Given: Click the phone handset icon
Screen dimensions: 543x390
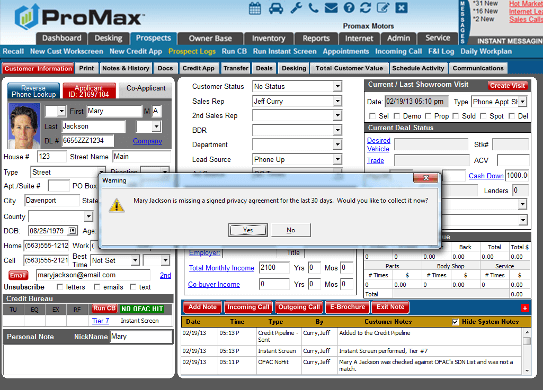Looking at the screenshot, I should click(313, 8).
